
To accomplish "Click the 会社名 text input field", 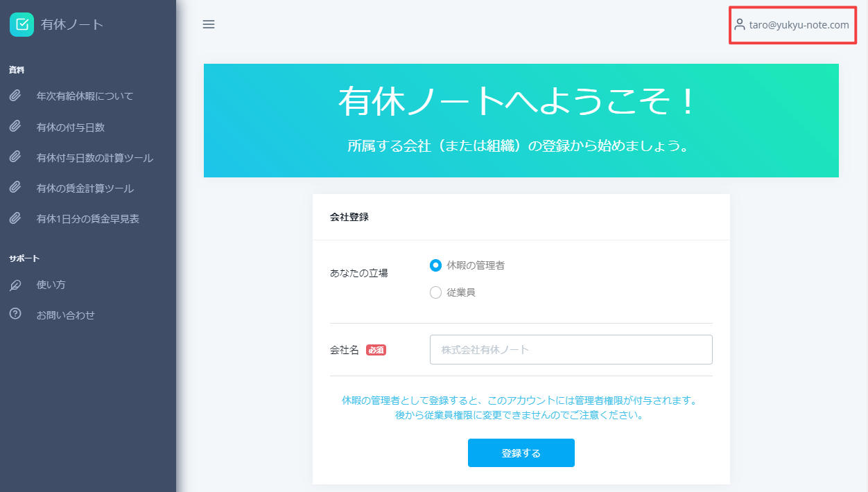I will click(571, 349).
